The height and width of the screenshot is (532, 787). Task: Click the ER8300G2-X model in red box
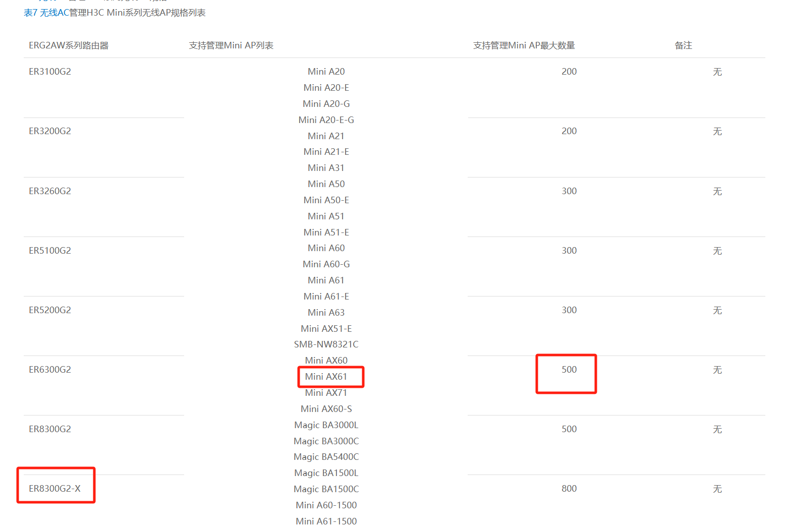(x=54, y=489)
